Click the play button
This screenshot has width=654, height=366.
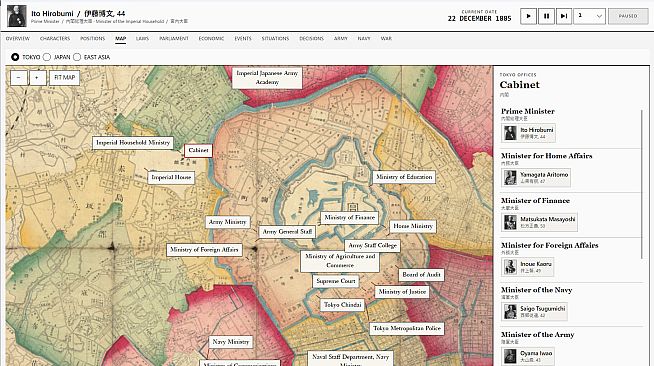tap(528, 16)
